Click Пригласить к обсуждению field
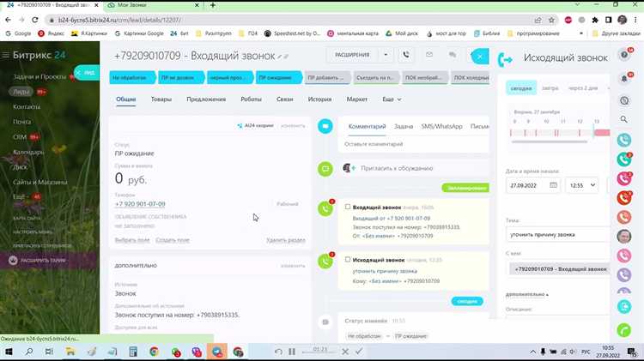 (x=415, y=168)
